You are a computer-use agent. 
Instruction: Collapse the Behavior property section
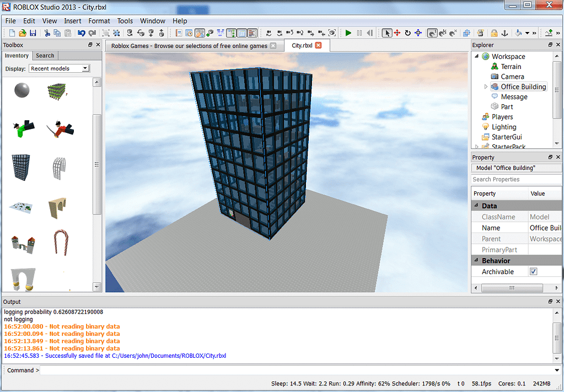click(x=476, y=260)
